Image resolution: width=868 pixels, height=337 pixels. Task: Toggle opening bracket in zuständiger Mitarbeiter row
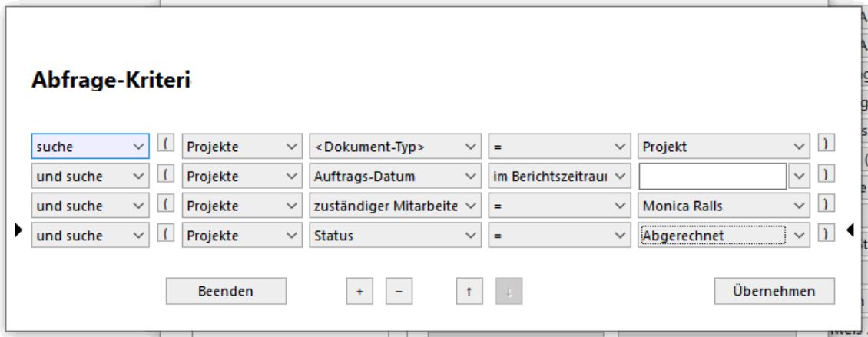[x=165, y=205]
